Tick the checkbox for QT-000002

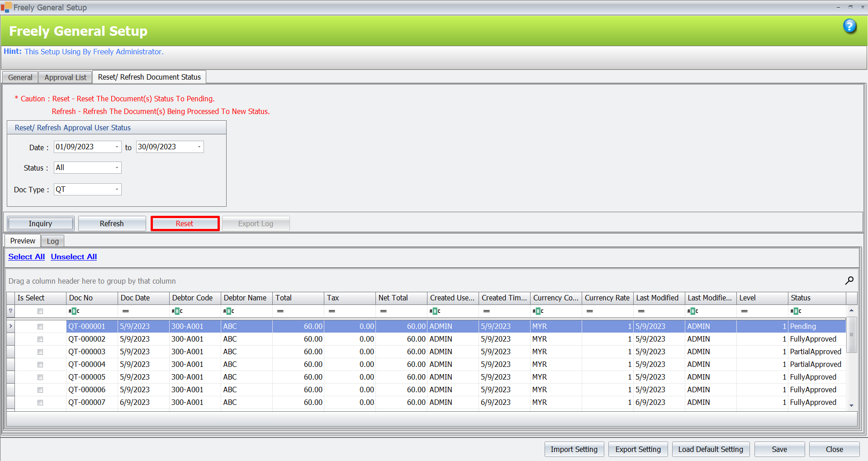click(40, 339)
